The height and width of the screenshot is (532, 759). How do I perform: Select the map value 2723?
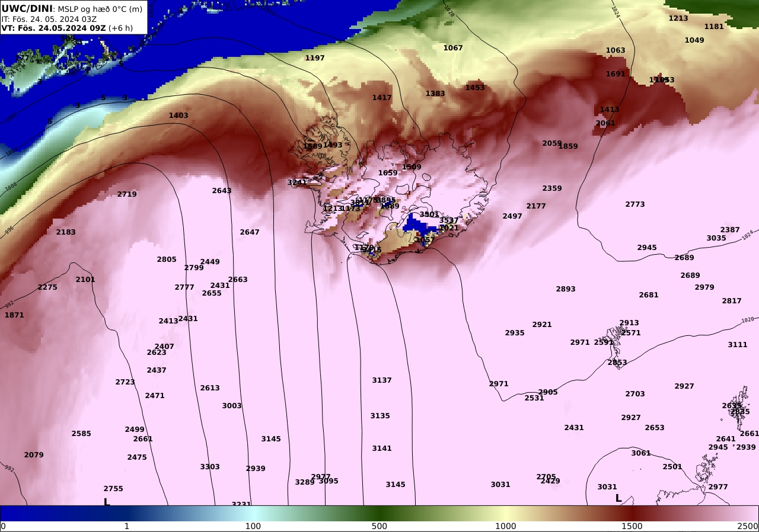pos(125,382)
